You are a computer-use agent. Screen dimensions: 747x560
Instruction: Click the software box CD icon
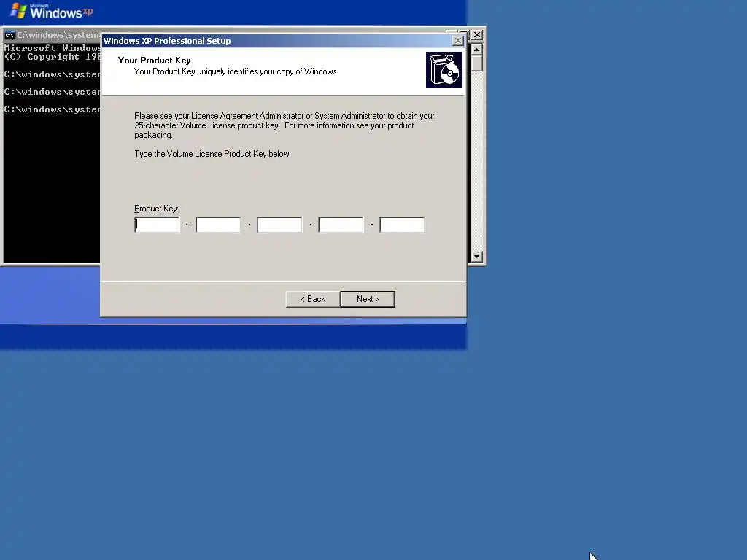[x=444, y=69]
